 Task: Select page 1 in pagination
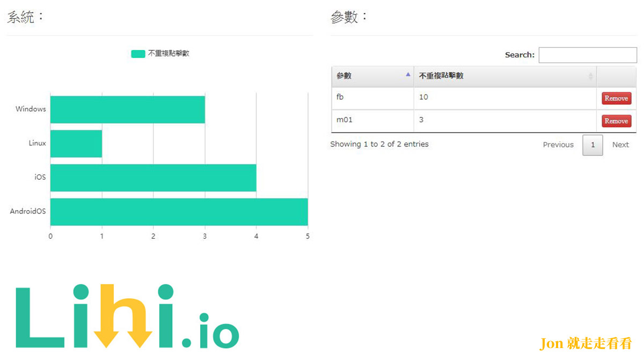(592, 145)
